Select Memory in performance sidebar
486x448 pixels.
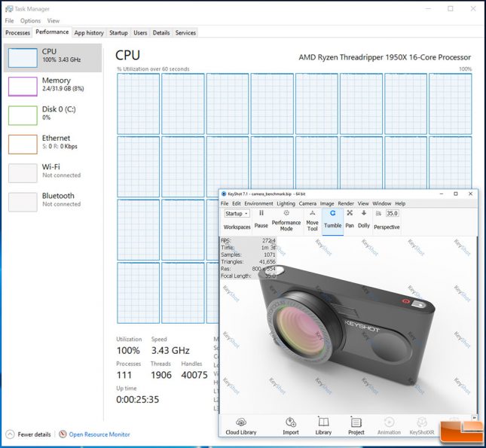53,87
